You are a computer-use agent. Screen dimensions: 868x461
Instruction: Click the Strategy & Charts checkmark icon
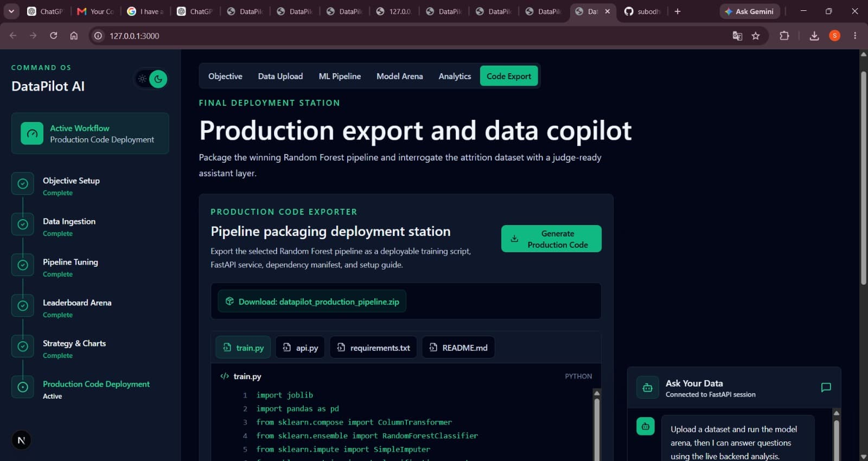coord(23,347)
